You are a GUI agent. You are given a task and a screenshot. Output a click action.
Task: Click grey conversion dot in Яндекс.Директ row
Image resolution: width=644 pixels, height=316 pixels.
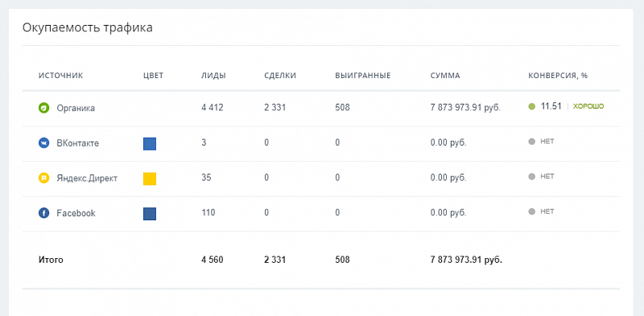(532, 176)
